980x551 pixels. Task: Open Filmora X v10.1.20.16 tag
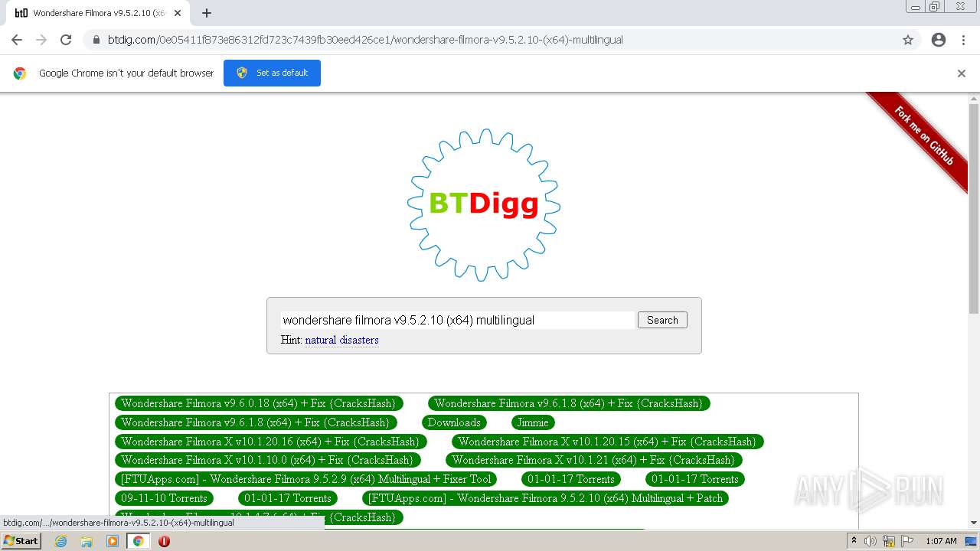[270, 442]
